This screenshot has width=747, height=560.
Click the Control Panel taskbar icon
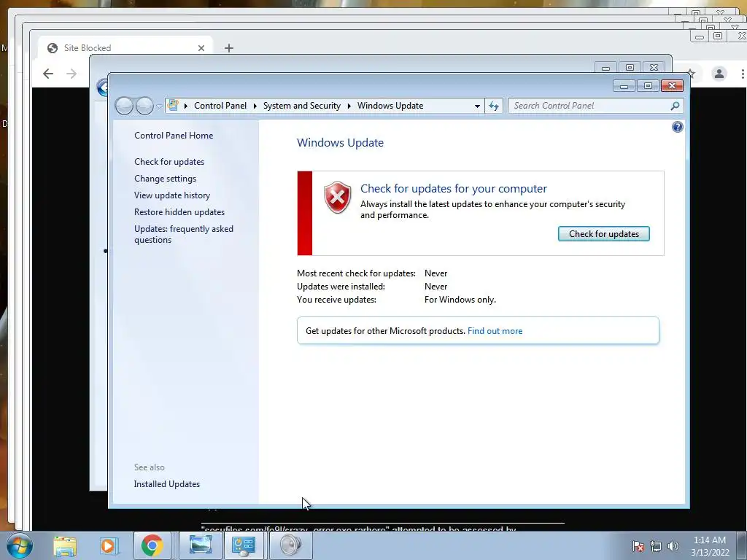click(244, 545)
